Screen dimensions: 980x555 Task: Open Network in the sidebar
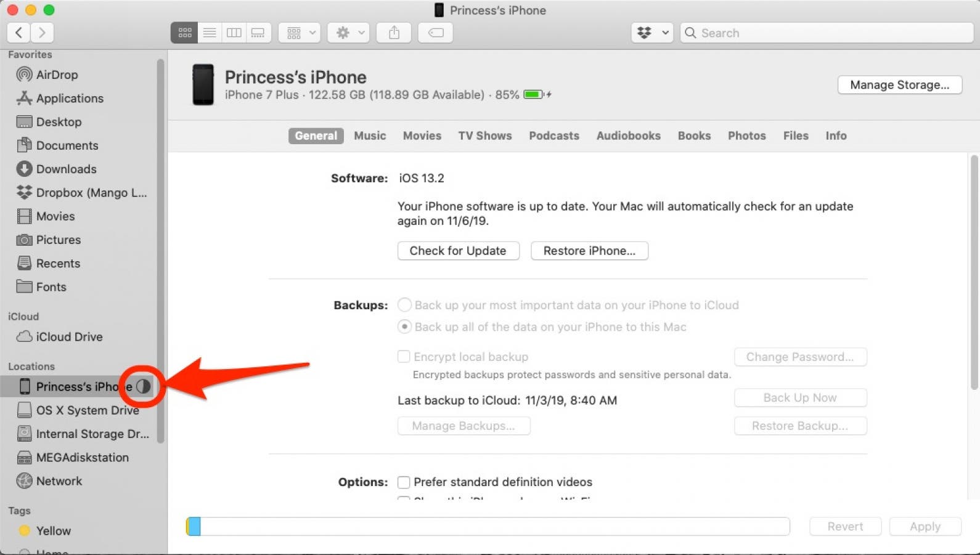pos(49,480)
